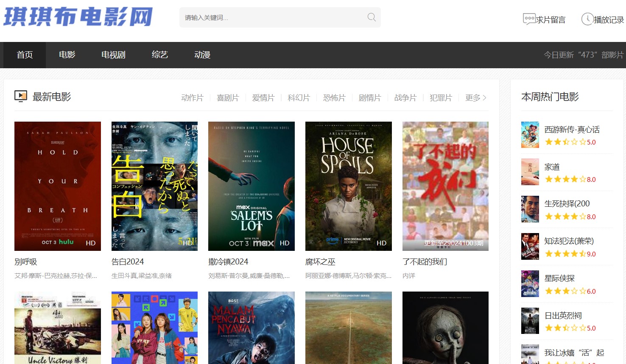This screenshot has width=626, height=364.
Task: Click 生死抉择(200 title link
Action: (x=567, y=204)
